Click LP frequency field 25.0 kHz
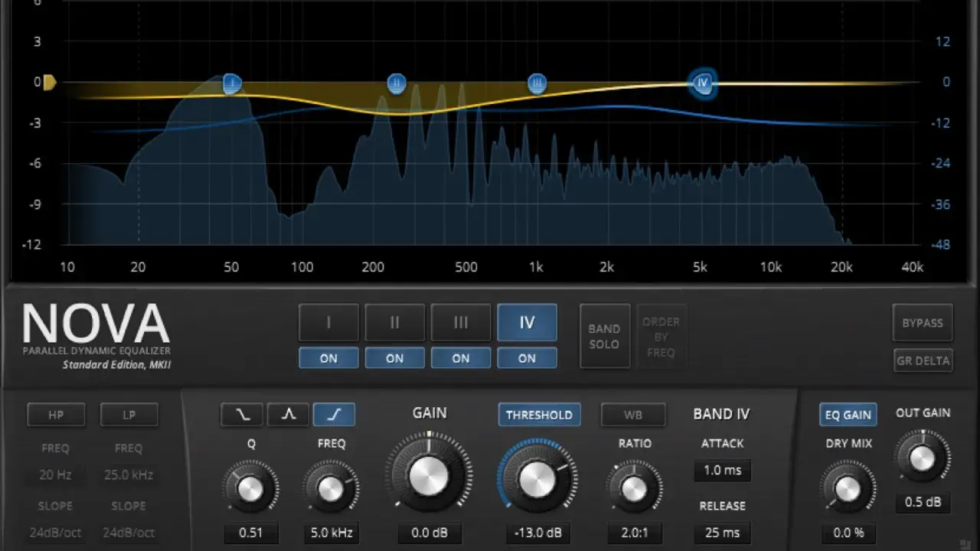Viewport: 980px width, 551px height. coord(129,474)
